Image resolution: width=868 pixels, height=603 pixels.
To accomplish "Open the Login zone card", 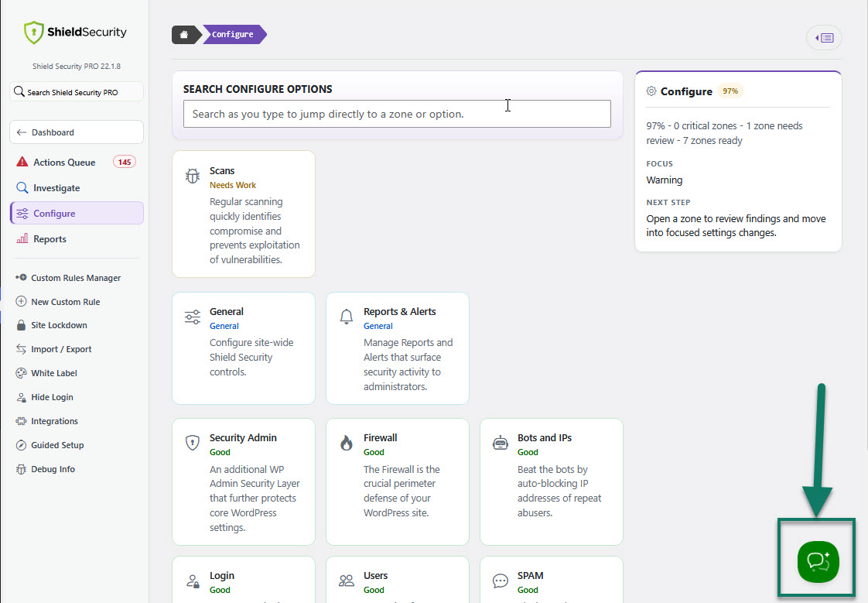I will [244, 580].
